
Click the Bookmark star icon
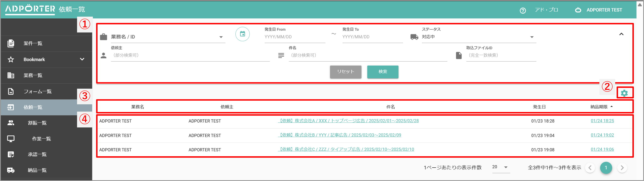(11, 59)
